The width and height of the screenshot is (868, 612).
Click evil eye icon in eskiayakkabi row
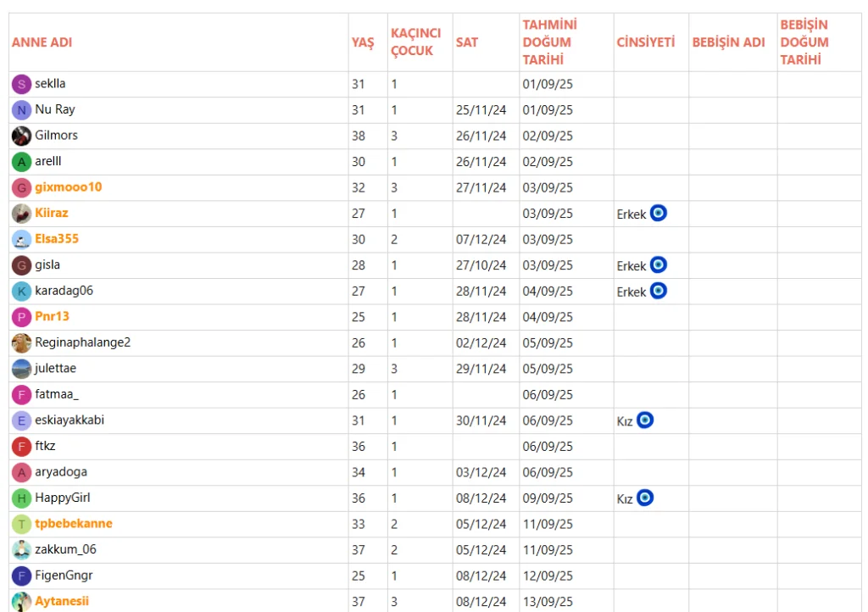[645, 420]
